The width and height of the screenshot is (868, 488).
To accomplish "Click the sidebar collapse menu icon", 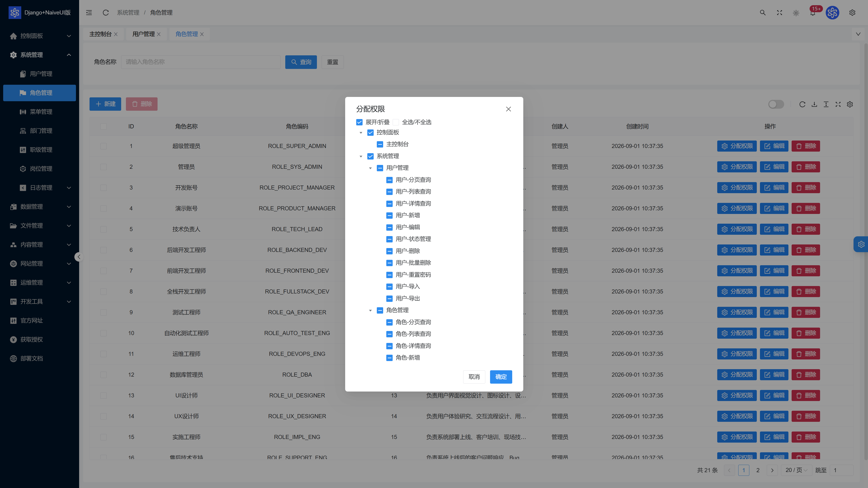I will coord(89,12).
